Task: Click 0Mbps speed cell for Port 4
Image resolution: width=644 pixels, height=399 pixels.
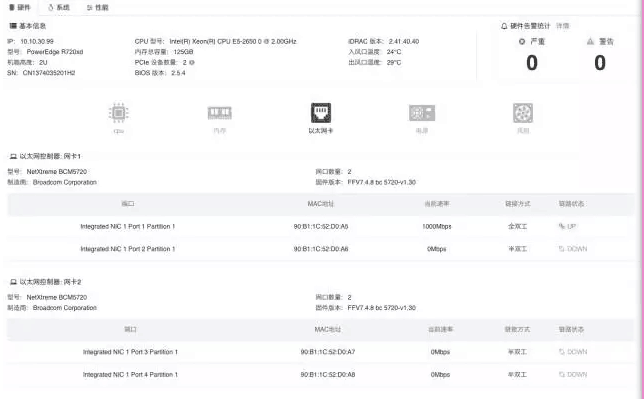Action: click(440, 375)
